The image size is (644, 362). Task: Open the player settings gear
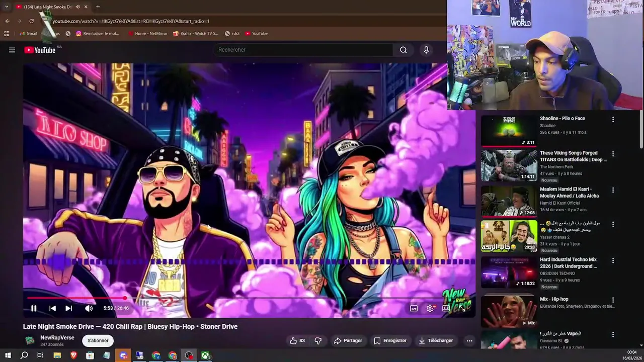point(430,308)
